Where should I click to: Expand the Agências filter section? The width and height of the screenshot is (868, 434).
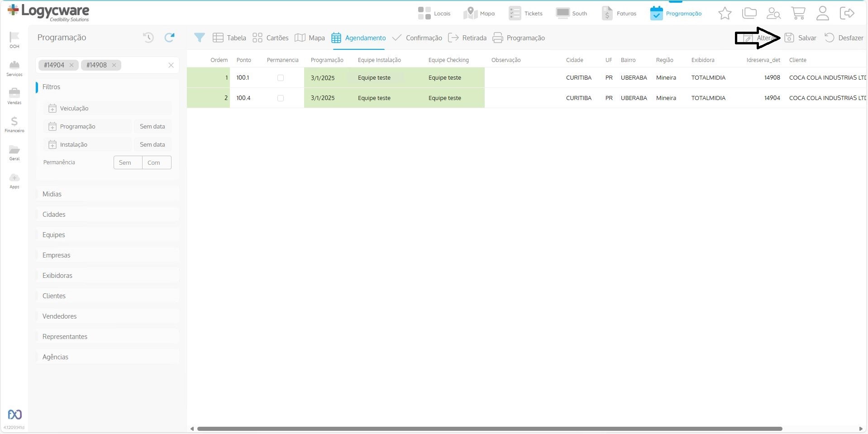coord(108,357)
